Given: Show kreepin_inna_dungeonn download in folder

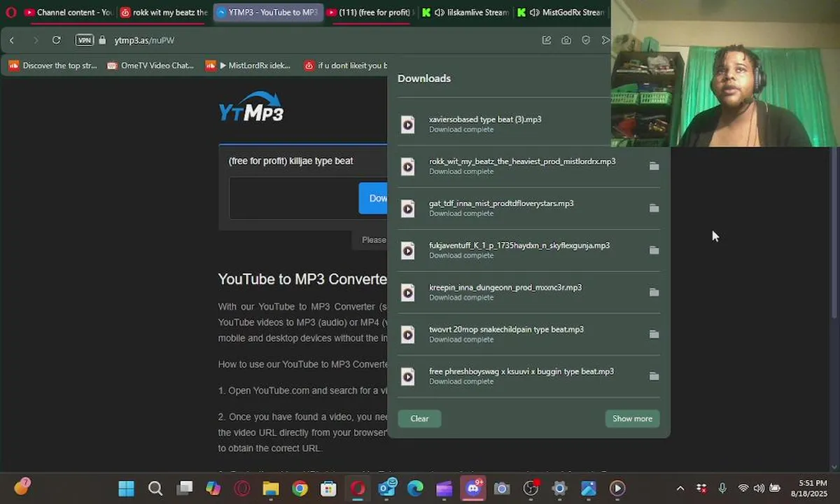Looking at the screenshot, I should click(x=654, y=293).
